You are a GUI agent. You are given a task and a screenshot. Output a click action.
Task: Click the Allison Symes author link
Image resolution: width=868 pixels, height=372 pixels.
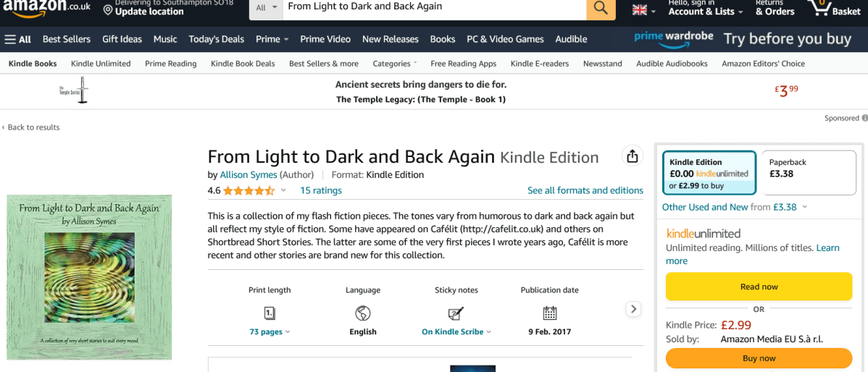(x=249, y=174)
